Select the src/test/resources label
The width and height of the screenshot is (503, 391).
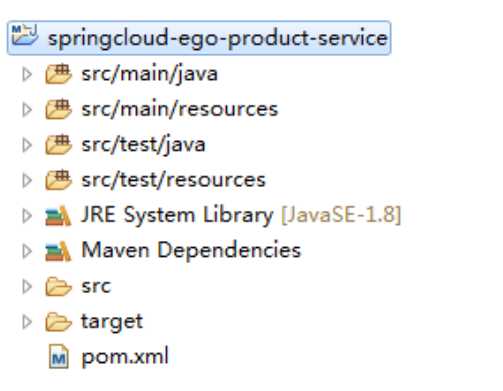[x=173, y=180]
